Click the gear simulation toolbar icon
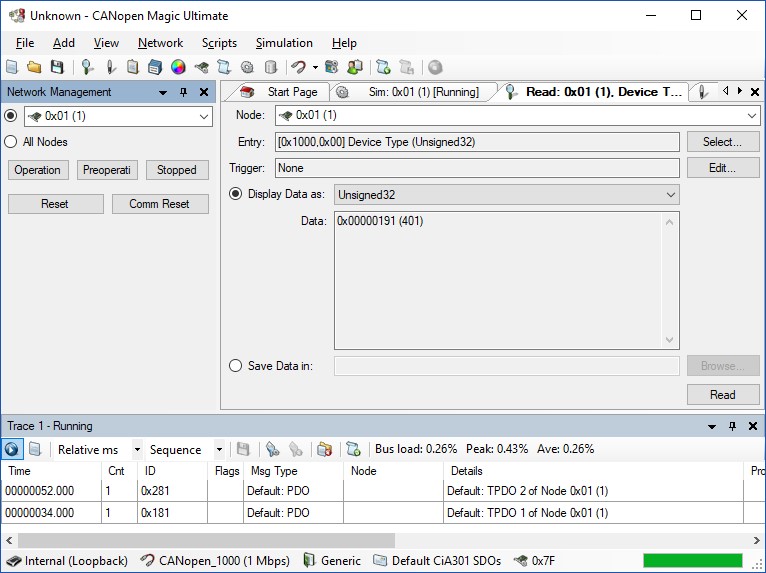 tap(247, 67)
